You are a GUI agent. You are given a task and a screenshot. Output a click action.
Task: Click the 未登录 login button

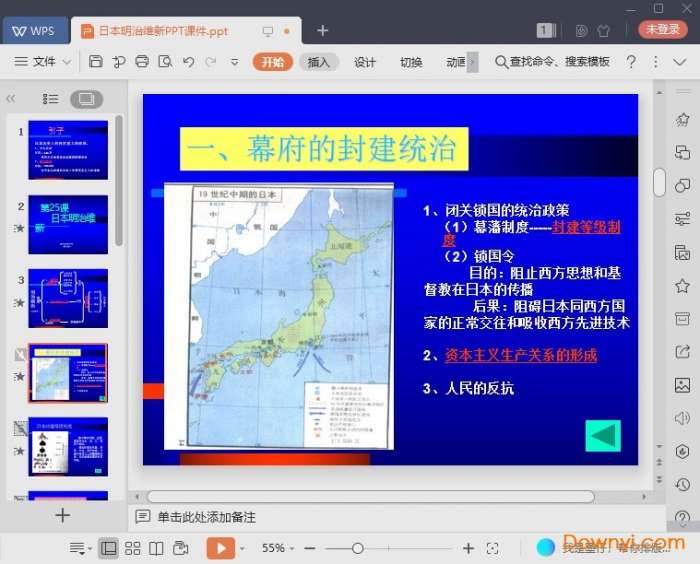(663, 30)
